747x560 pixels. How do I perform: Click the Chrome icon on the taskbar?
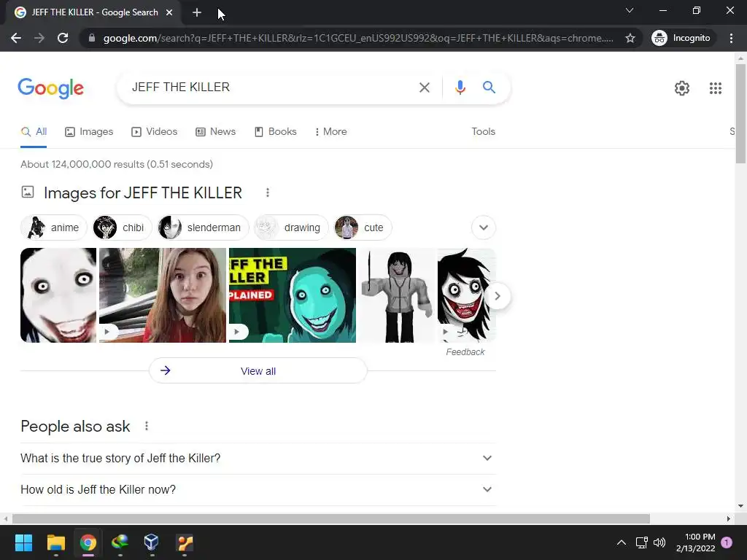click(x=88, y=542)
